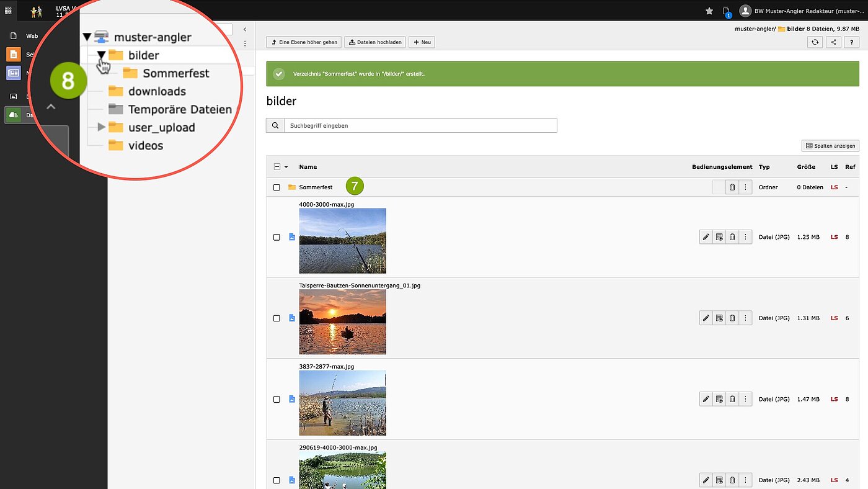
Task: Check the 290619-4000-3000-max.jpg row checkbox
Action: click(277, 480)
